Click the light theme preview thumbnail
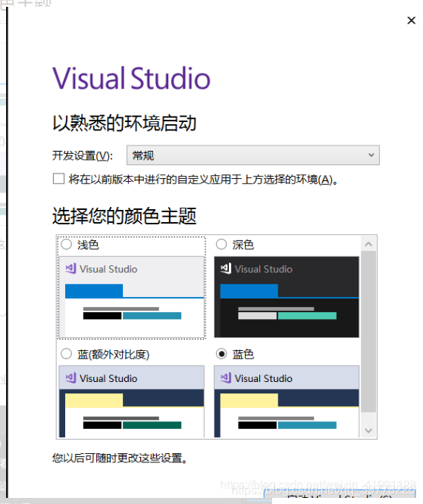 (x=132, y=296)
